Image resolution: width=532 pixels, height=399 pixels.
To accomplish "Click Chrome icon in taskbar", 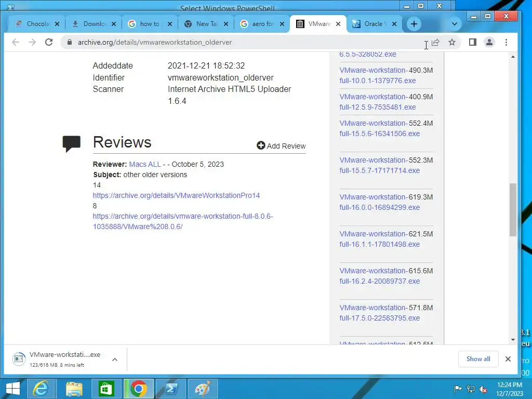I will click(x=138, y=389).
